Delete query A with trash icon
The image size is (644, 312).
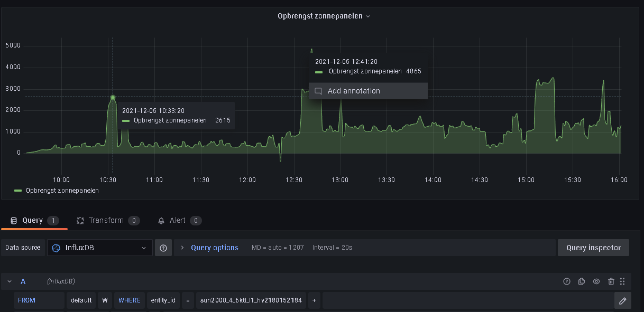pyautogui.click(x=611, y=281)
